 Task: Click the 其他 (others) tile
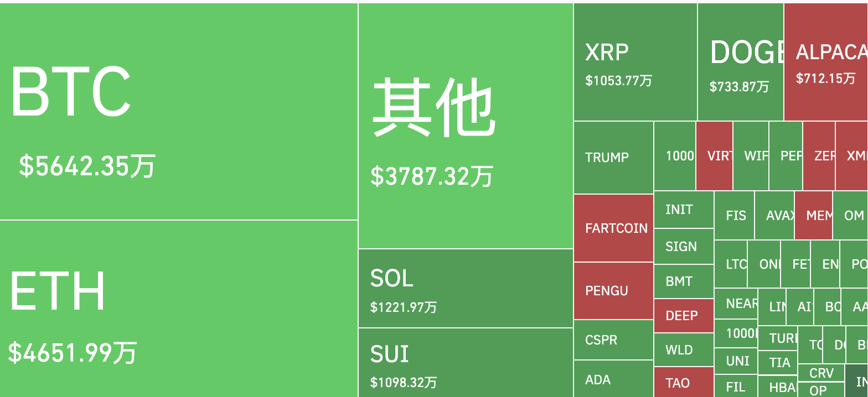(x=466, y=126)
